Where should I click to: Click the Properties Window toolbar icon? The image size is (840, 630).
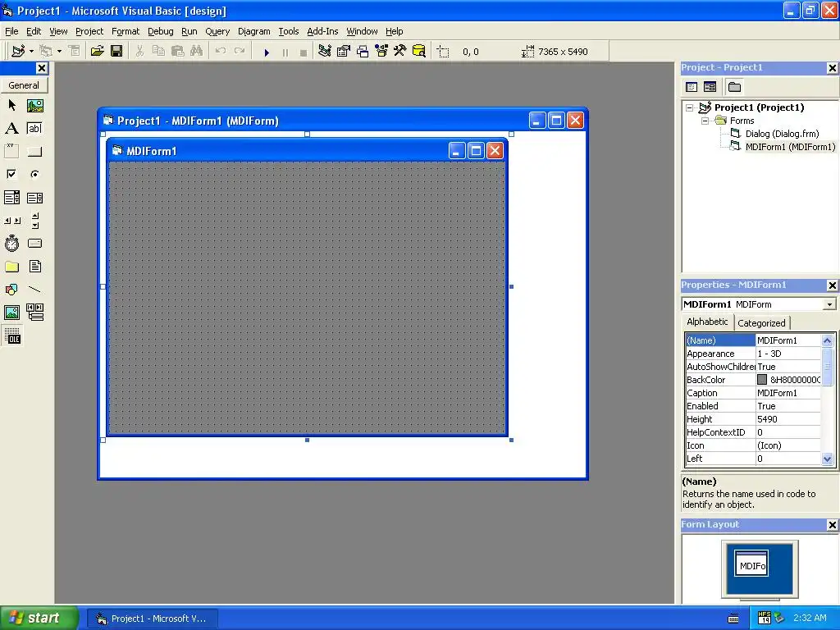point(343,51)
